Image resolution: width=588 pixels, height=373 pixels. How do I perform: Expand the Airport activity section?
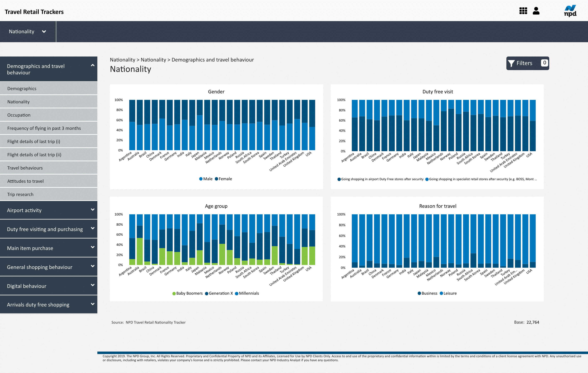(x=49, y=210)
